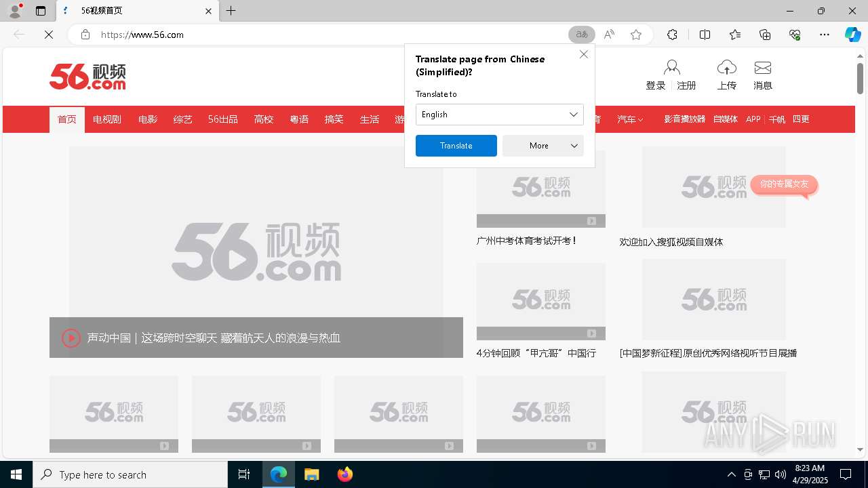Click the Translate button
The height and width of the screenshot is (488, 868).
(456, 146)
